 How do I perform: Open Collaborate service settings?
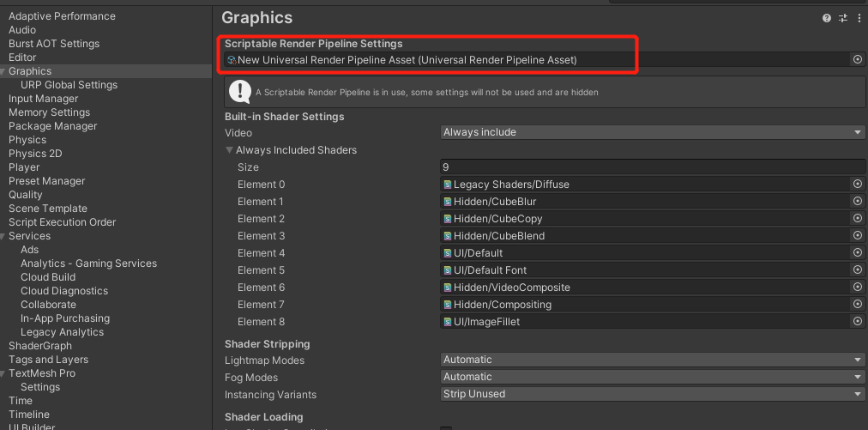48,305
